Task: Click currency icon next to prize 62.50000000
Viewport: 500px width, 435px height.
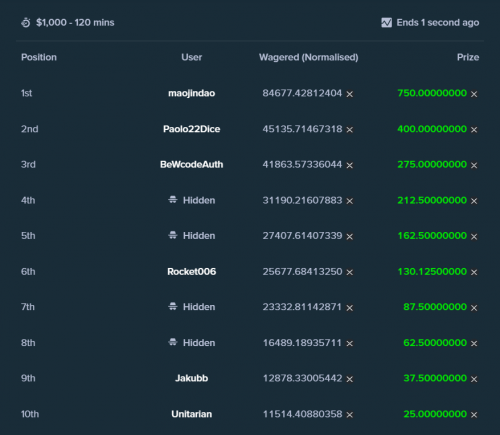Action: 474,343
